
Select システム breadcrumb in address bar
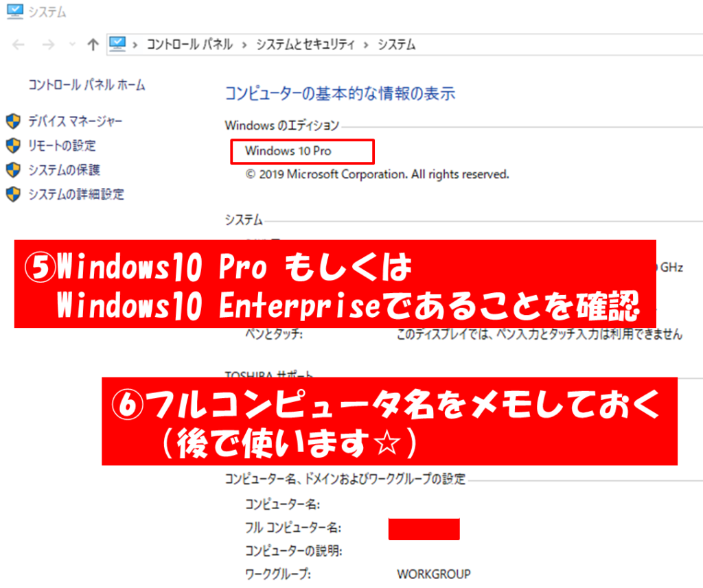tap(396, 45)
